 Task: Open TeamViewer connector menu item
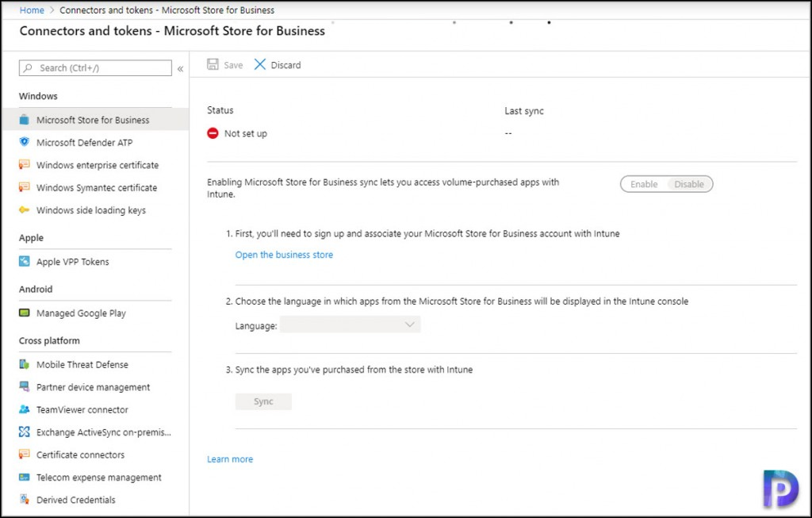(x=95, y=409)
